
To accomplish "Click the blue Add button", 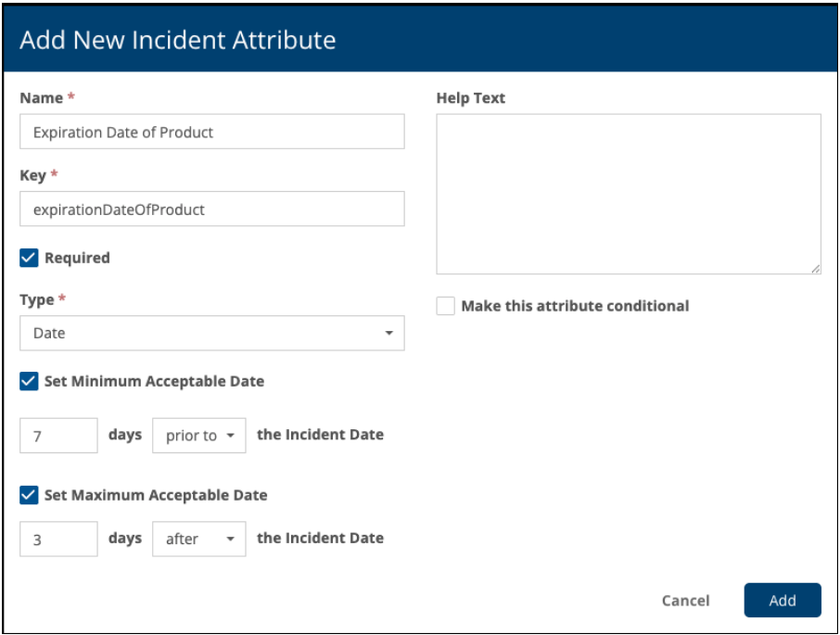I will click(x=782, y=600).
